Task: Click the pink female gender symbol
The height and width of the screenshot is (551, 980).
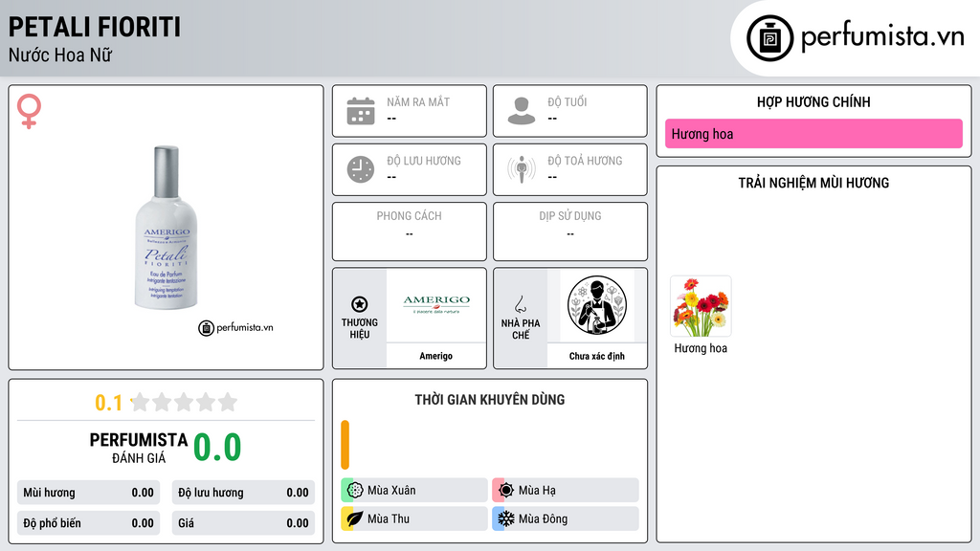Action: click(29, 111)
